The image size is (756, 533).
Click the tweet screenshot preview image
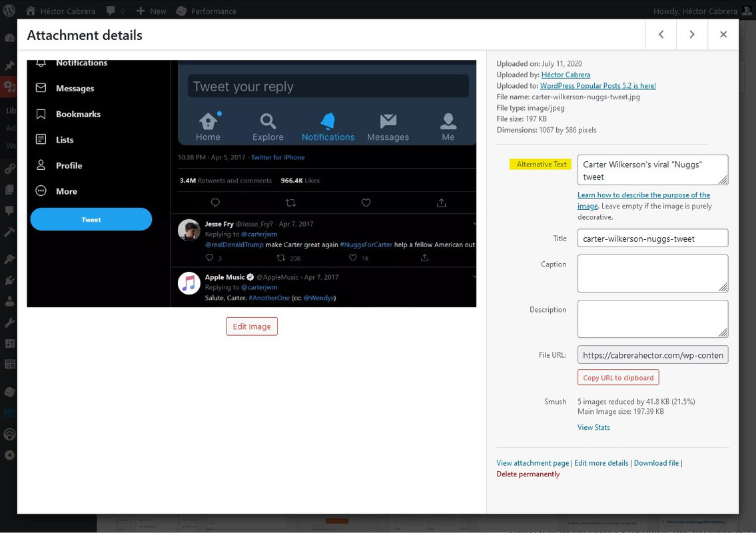(252, 183)
